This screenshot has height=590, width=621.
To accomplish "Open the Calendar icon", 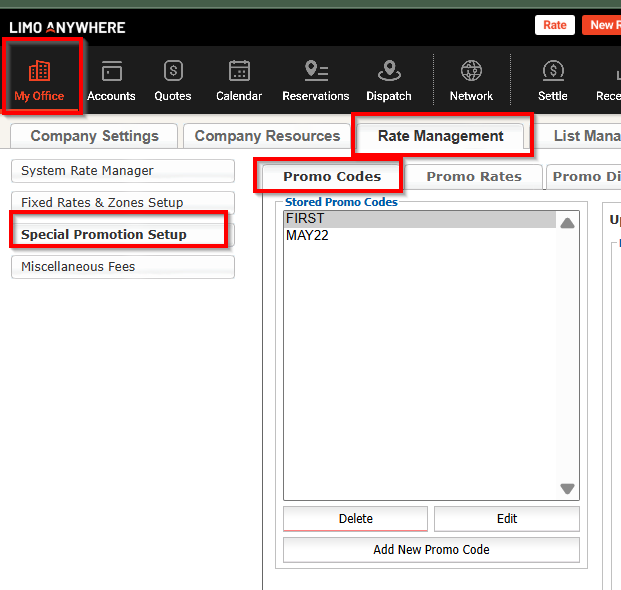I will click(x=239, y=72).
